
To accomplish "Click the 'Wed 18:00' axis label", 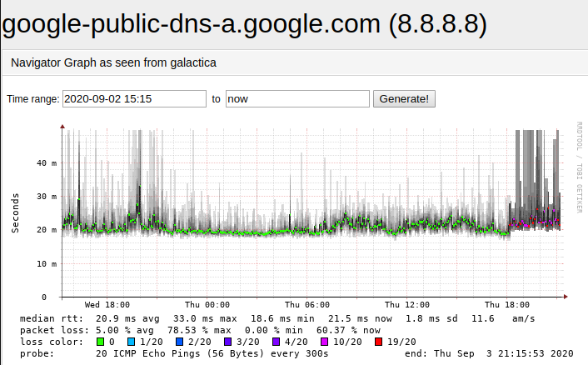I will 107,305.
